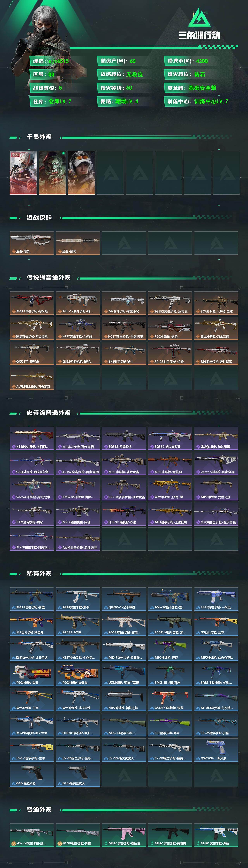Open the masked green-faced operator portrait
This screenshot has height=868, width=248.
pos(52,173)
